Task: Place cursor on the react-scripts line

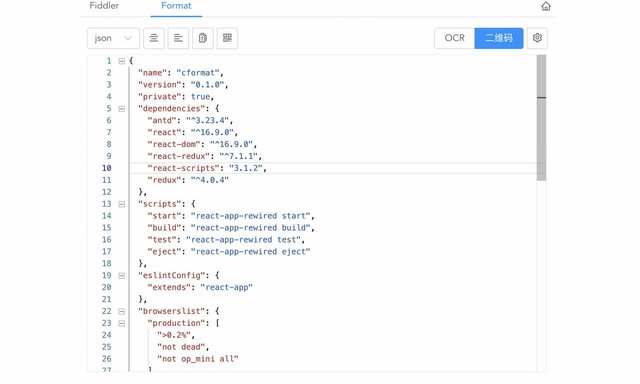Action: [333, 168]
